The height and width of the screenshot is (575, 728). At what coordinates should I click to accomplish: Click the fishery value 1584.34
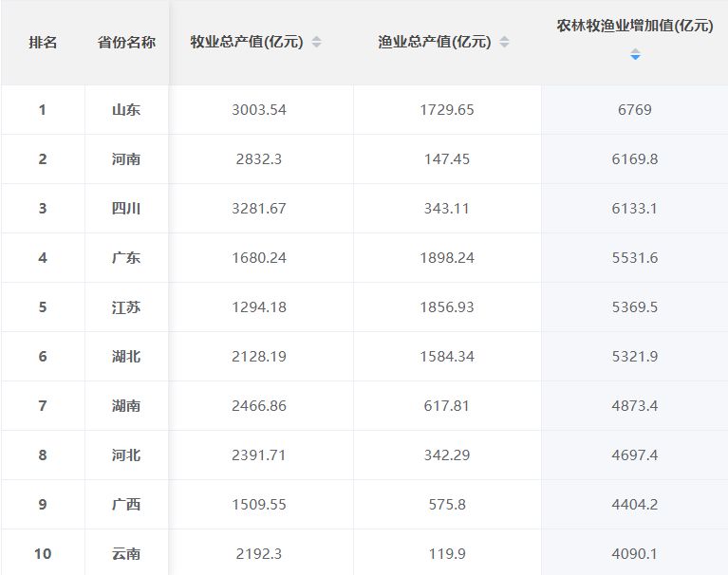pyautogui.click(x=447, y=357)
